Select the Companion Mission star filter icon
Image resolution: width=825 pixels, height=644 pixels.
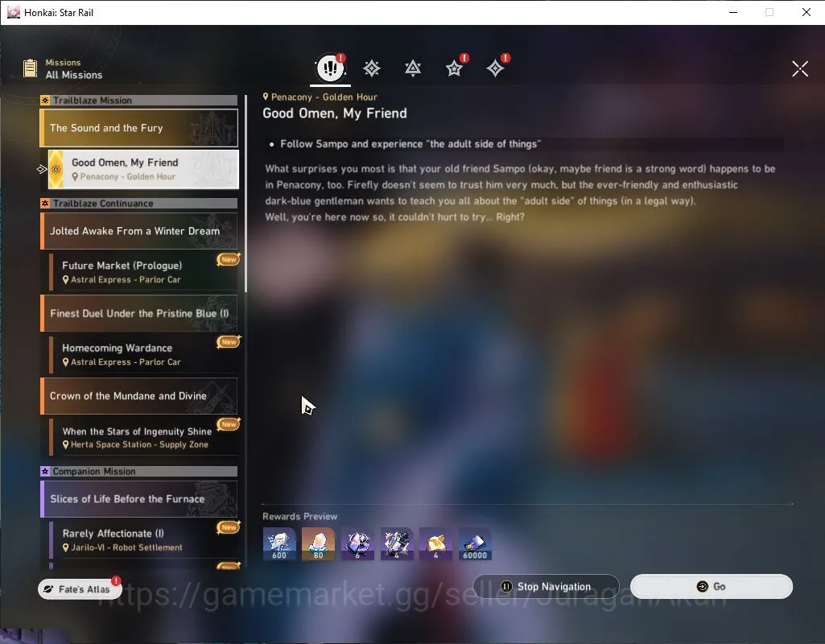(454, 68)
